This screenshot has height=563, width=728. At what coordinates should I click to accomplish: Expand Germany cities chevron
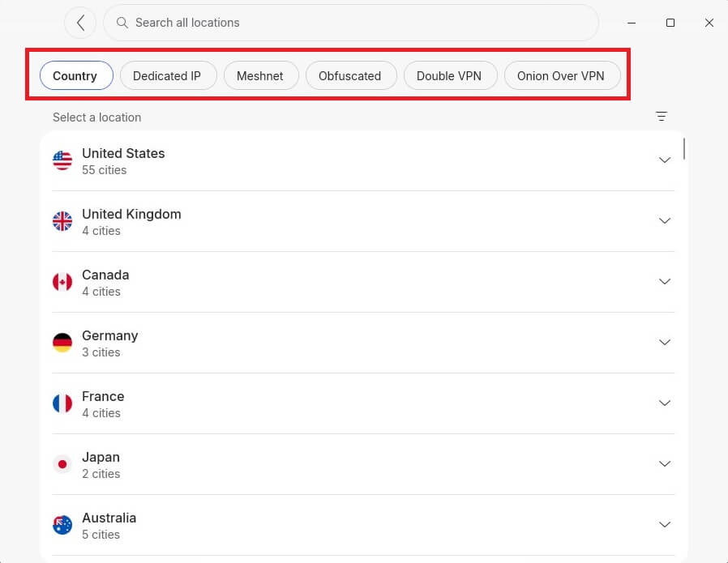click(x=665, y=342)
